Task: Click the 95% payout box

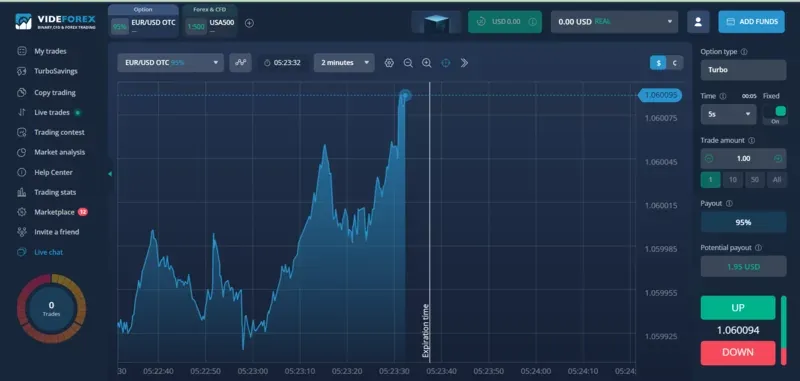Action: point(743,222)
